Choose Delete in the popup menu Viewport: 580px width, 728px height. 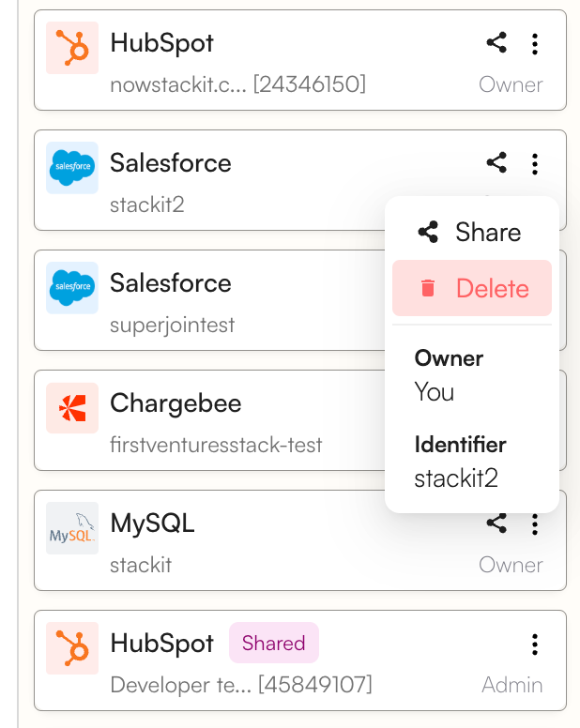[472, 288]
